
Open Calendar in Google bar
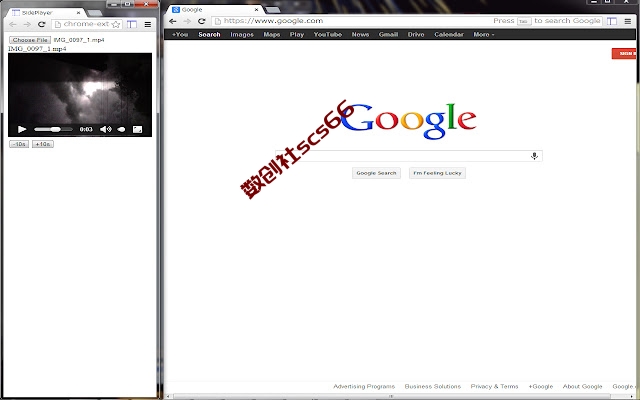pos(449,35)
